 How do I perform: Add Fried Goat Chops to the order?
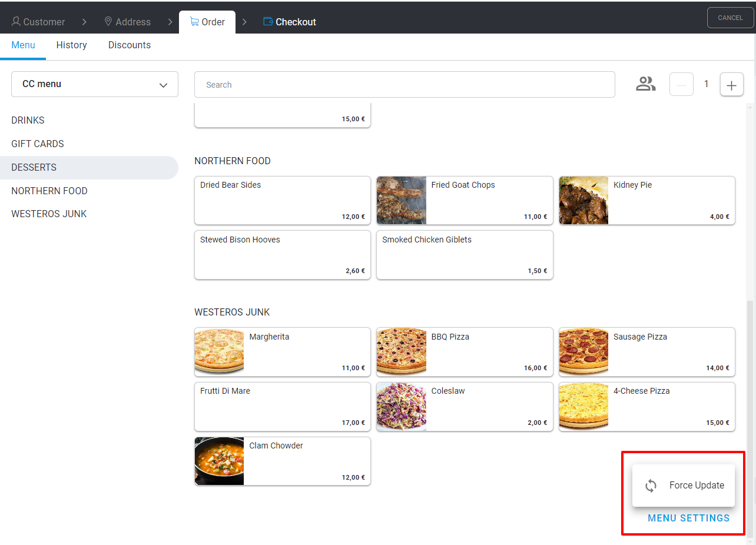tap(465, 200)
